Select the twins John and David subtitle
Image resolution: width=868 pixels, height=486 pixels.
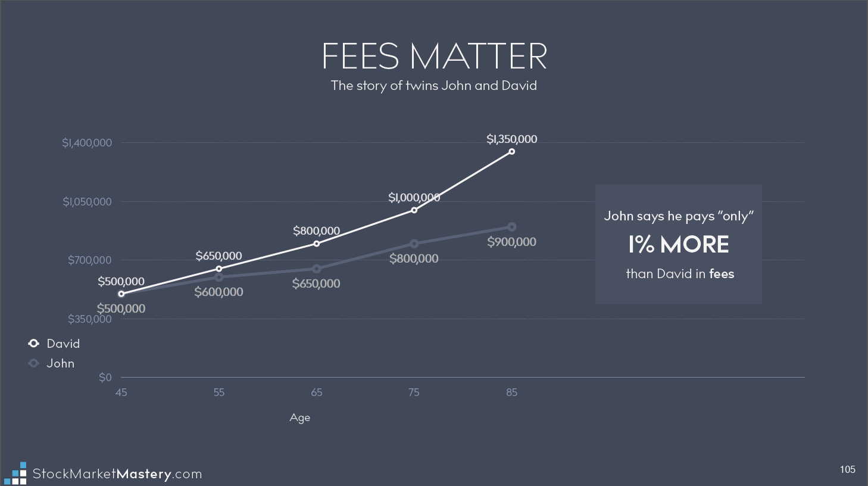pos(433,86)
